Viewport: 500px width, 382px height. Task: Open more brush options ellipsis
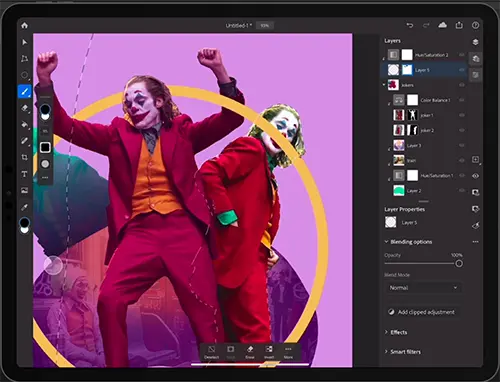coord(45,178)
